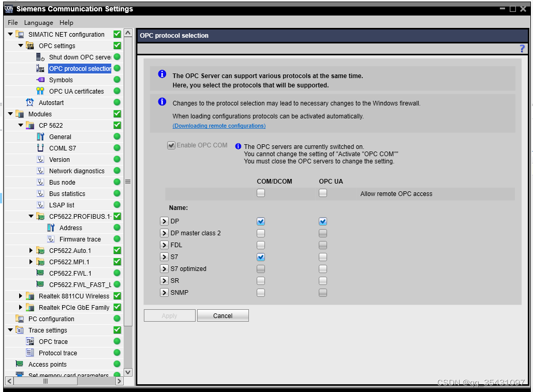The image size is (533, 392).
Task: Click the Autostart alarm clock icon
Action: tap(30, 102)
